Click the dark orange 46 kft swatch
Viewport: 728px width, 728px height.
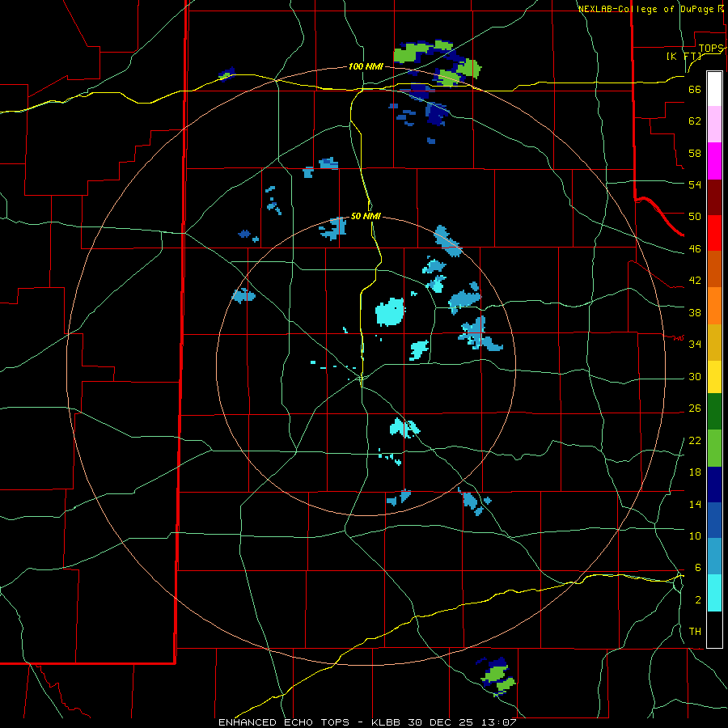(x=714, y=269)
